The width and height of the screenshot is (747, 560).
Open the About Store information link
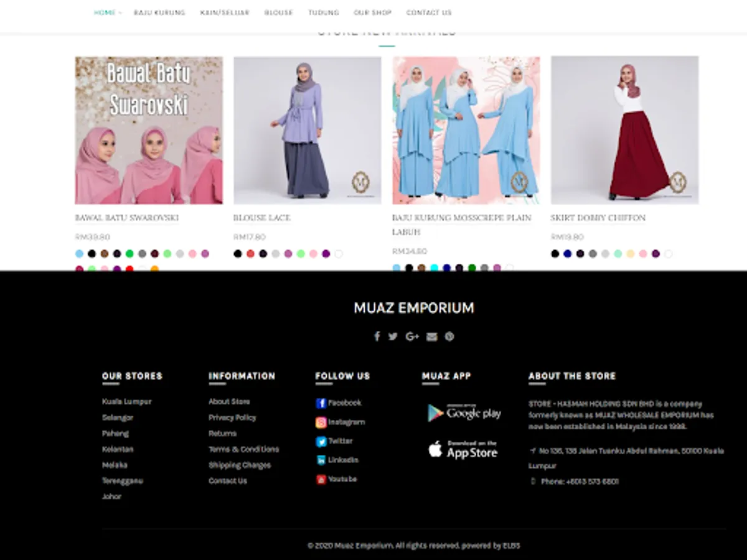[x=229, y=402]
